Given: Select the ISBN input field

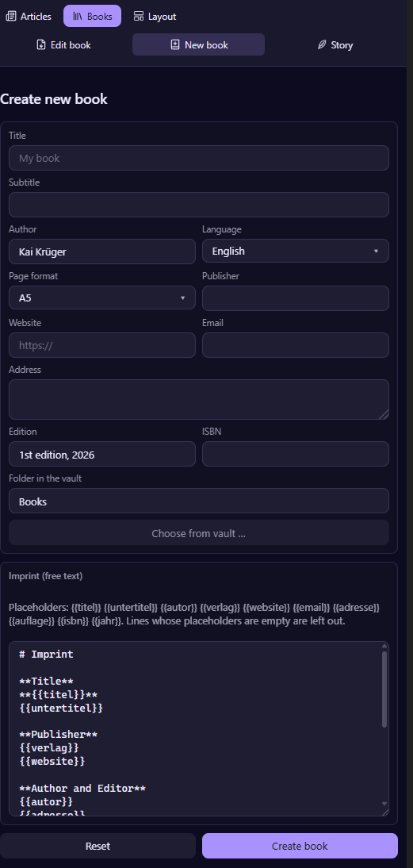Looking at the screenshot, I should 295,454.
